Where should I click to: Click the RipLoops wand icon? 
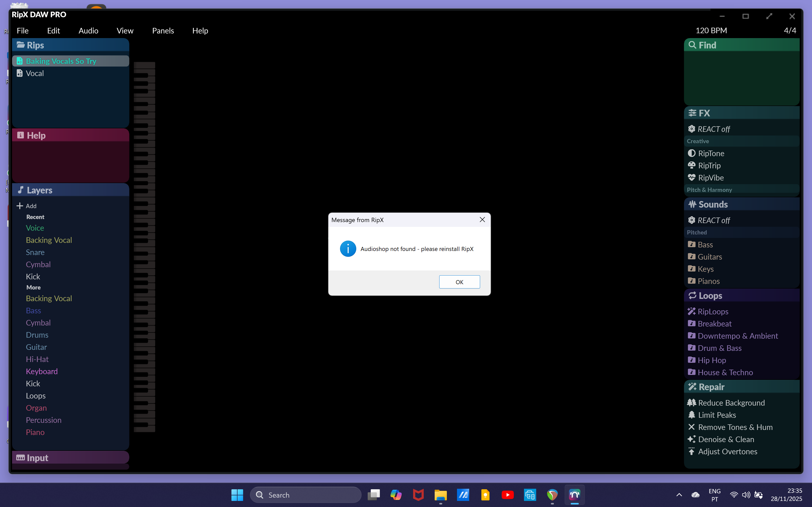pos(691,312)
